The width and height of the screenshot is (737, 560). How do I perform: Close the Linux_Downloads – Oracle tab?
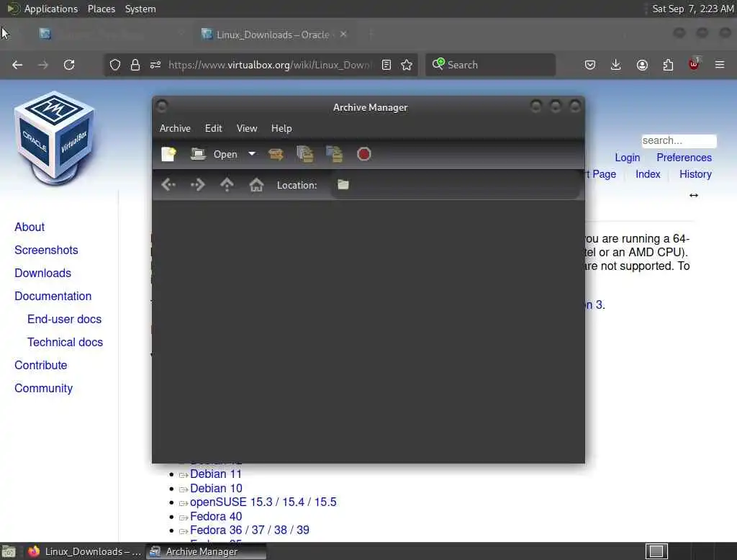coord(343,35)
